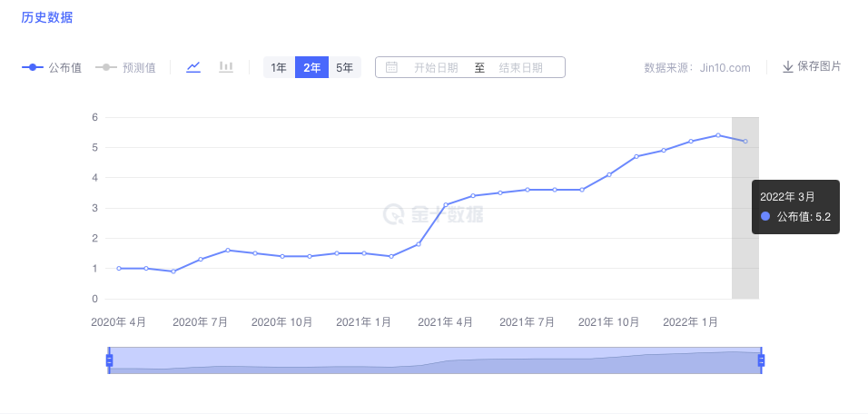Click x-axis label 2020年 7月
This screenshot has width=868, height=414.
point(201,322)
